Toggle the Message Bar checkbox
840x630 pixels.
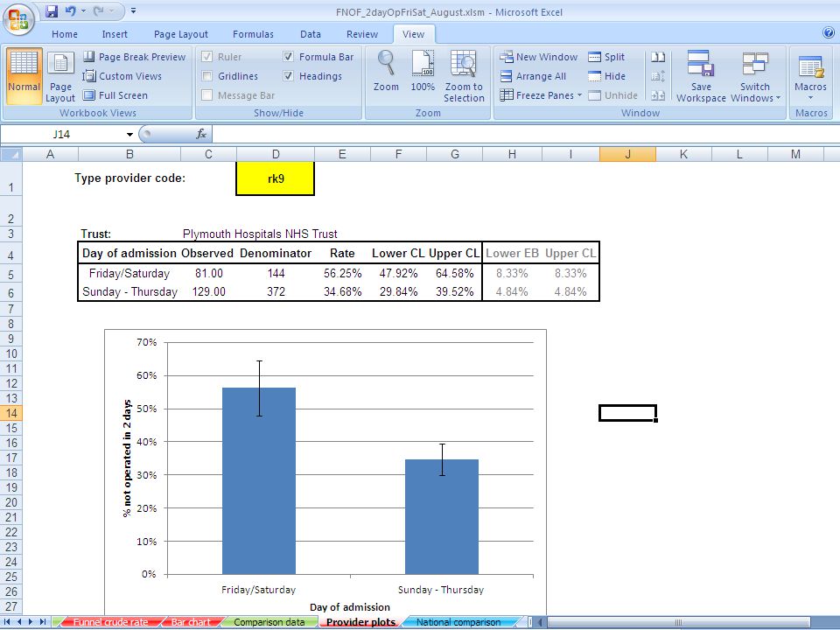click(207, 95)
